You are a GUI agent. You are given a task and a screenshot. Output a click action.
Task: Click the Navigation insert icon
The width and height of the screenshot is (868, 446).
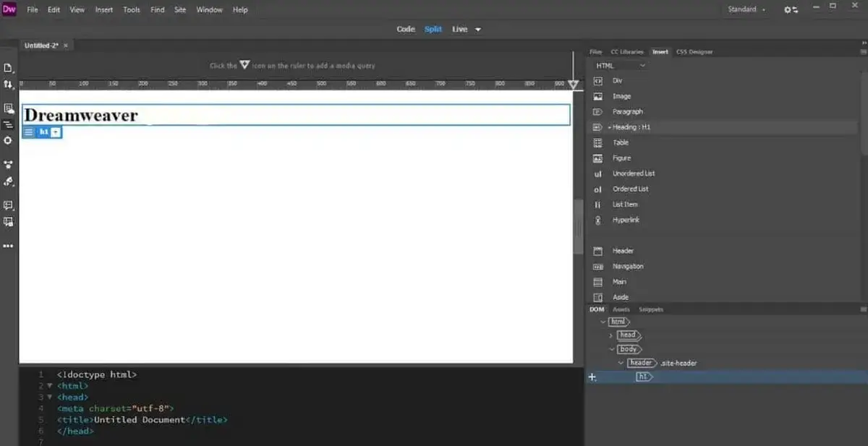tap(597, 267)
